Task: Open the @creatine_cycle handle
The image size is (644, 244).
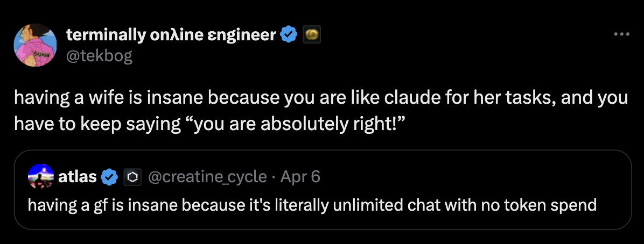Action: coord(207,176)
